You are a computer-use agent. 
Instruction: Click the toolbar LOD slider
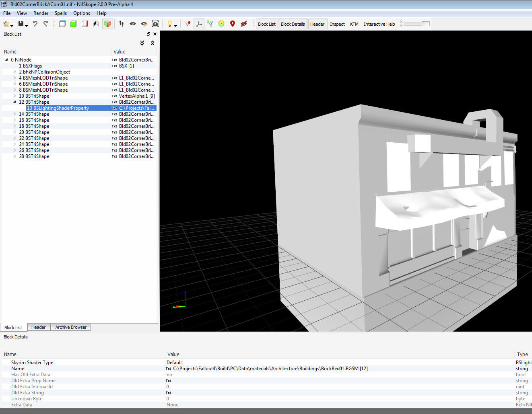click(417, 24)
